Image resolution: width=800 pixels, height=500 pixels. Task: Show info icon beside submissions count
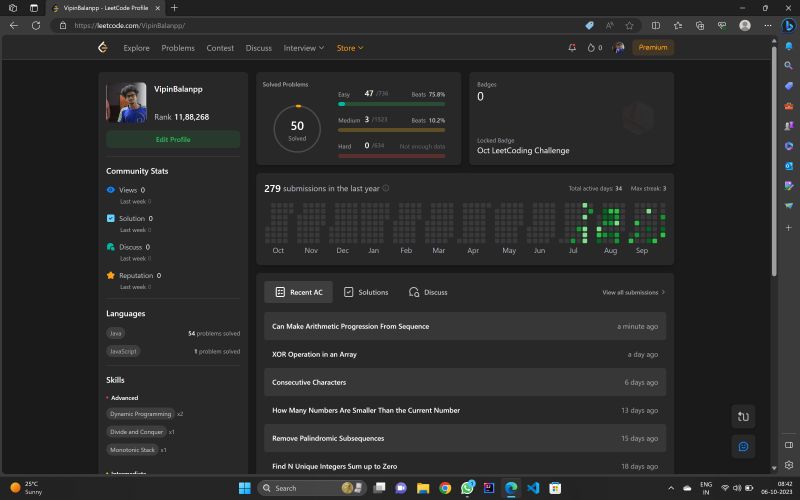[x=386, y=188]
